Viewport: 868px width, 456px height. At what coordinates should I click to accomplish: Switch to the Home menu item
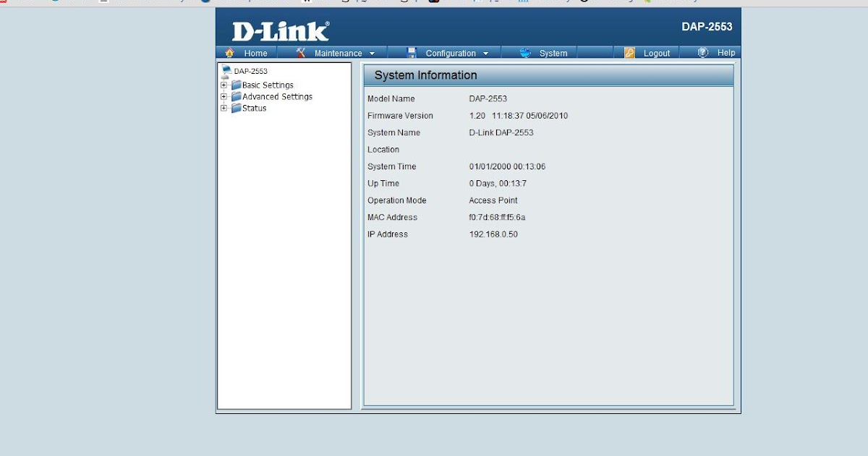tap(255, 52)
